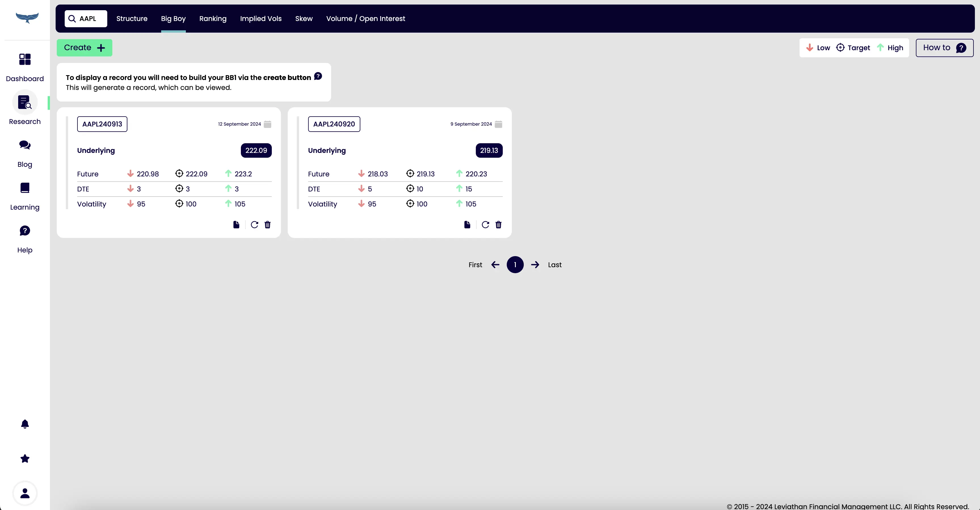Open the Implied Vols tab
This screenshot has width=980, height=510.
point(260,19)
